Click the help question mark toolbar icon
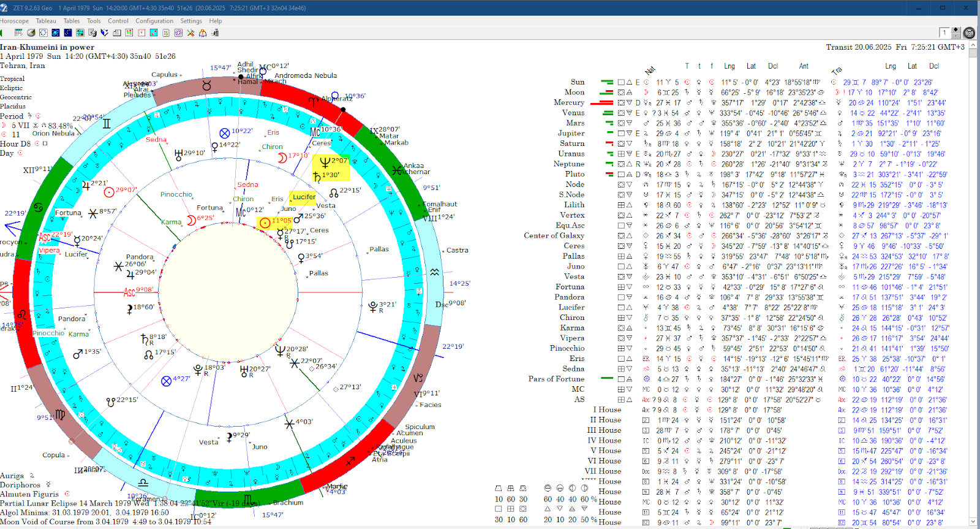980x529 pixels. [x=203, y=32]
